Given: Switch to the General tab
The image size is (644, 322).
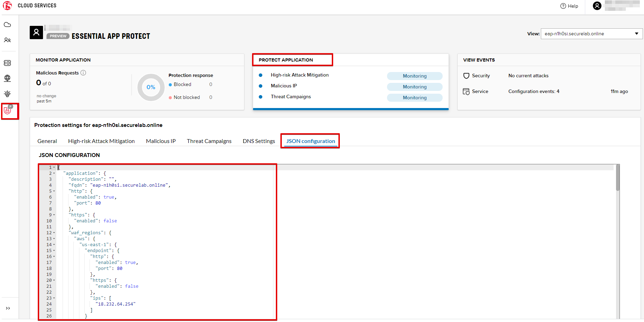Looking at the screenshot, I should [47, 141].
